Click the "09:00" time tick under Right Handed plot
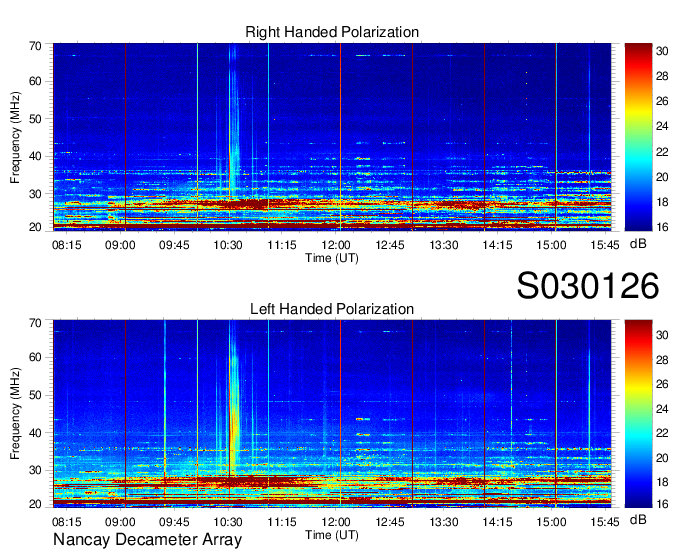Image resolution: width=680 pixels, height=552 pixels. coord(120,245)
